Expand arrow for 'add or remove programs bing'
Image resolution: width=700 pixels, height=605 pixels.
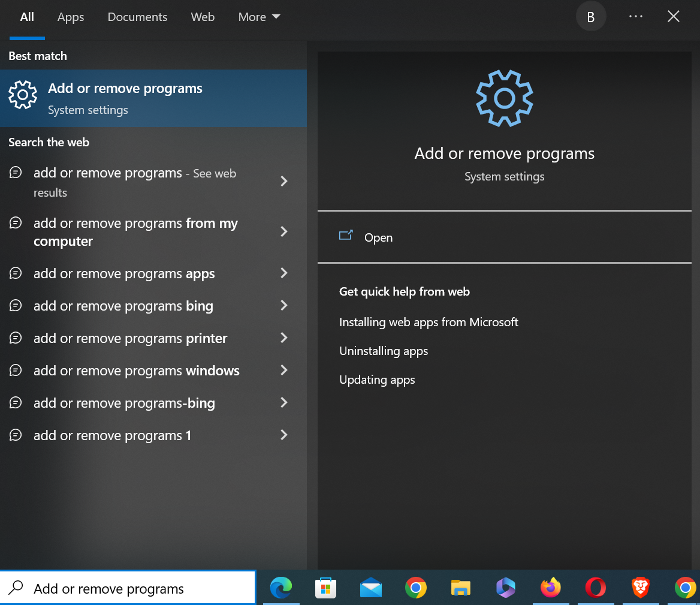point(284,305)
